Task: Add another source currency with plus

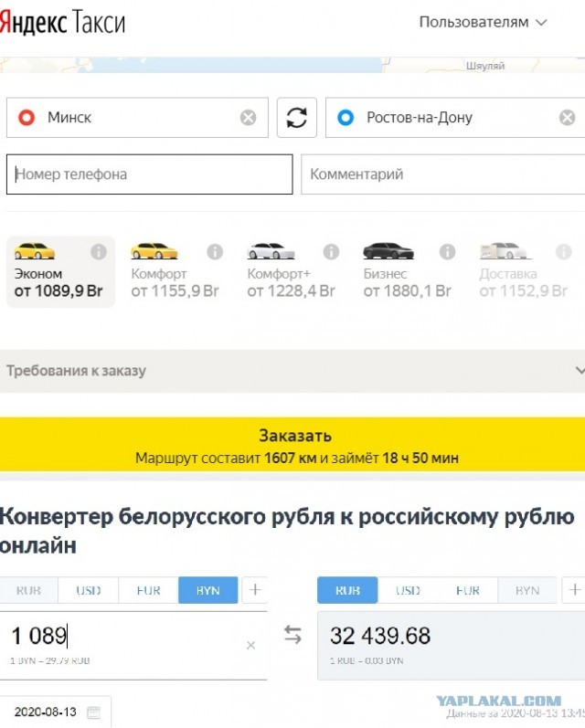Action: [255, 590]
